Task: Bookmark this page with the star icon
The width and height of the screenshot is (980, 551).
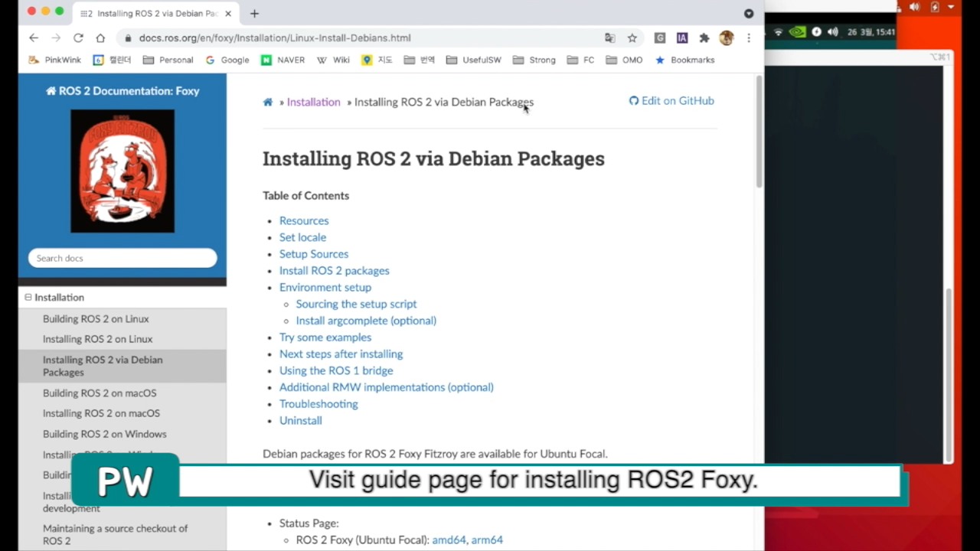Action: coord(632,37)
